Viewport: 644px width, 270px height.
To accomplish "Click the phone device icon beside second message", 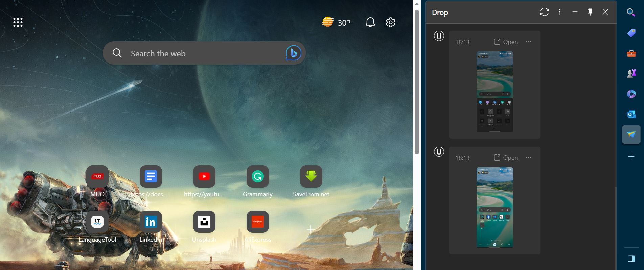I will (x=439, y=152).
